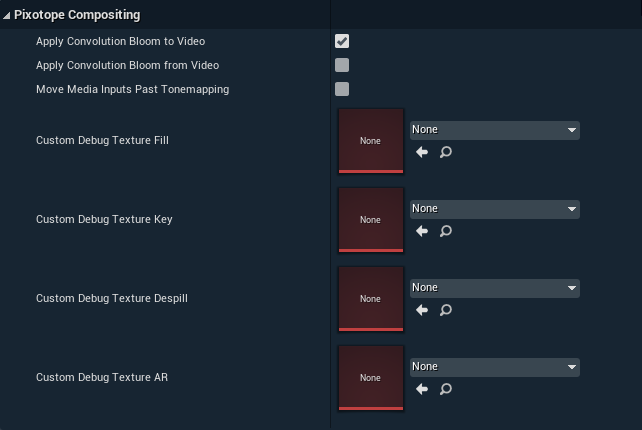Browse to Texture Key asset with magnifier icon
The image size is (642, 430).
[x=446, y=231]
